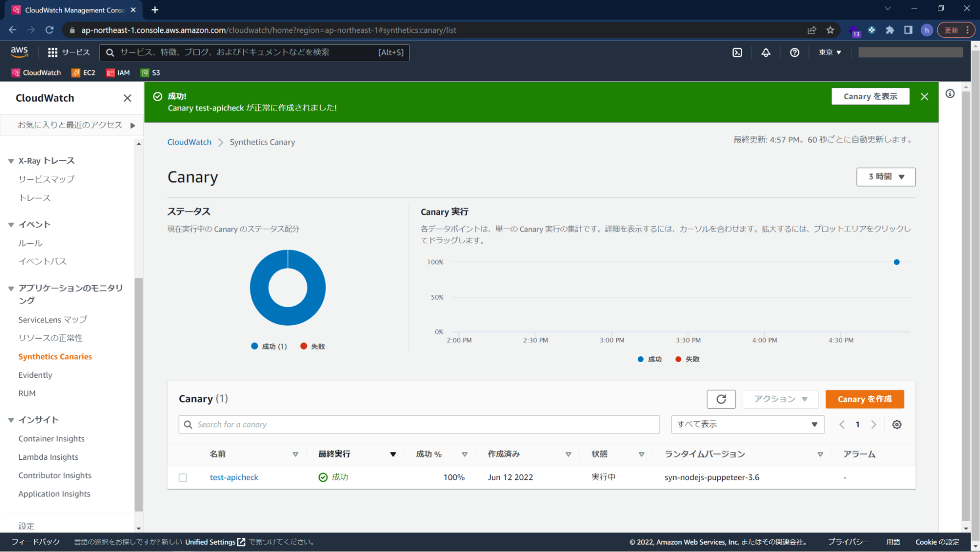The width and height of the screenshot is (980, 552).
Task: Click the Canary を作成 button
Action: [x=865, y=399]
